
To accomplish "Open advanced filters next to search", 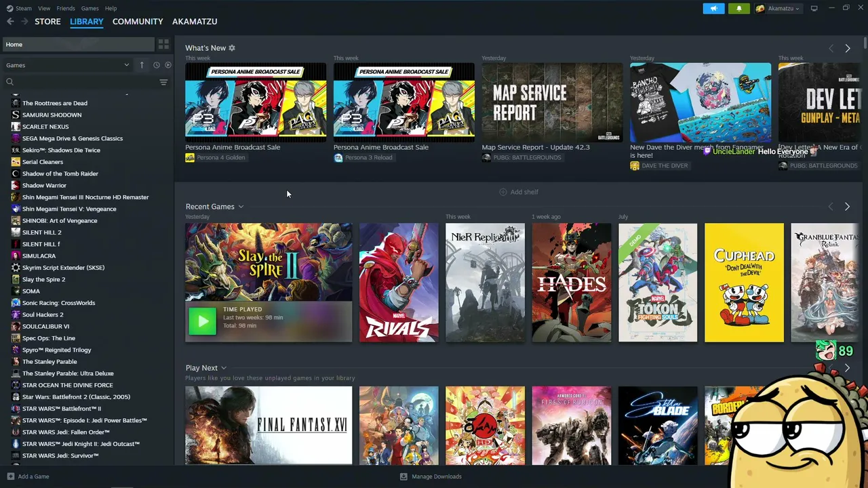I will tap(163, 82).
